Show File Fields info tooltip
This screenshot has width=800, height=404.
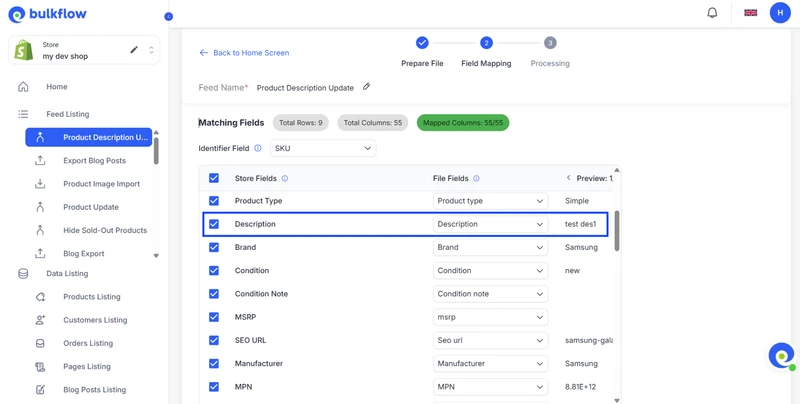476,179
